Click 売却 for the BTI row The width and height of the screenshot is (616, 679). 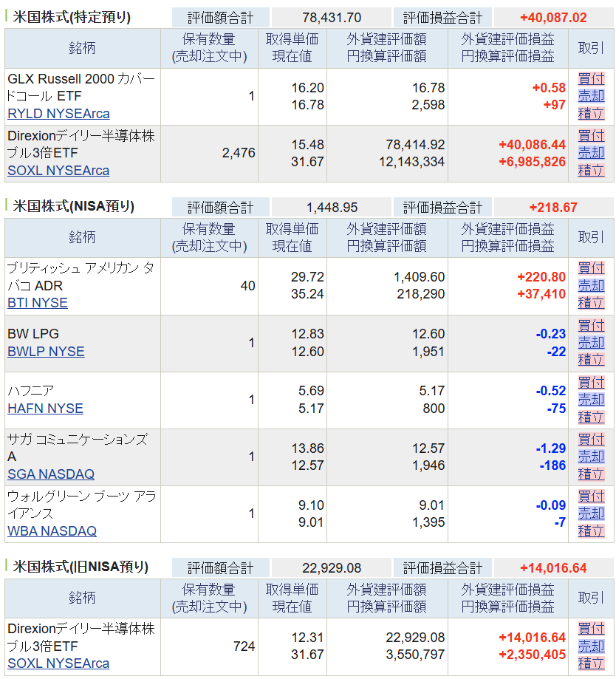click(x=591, y=286)
